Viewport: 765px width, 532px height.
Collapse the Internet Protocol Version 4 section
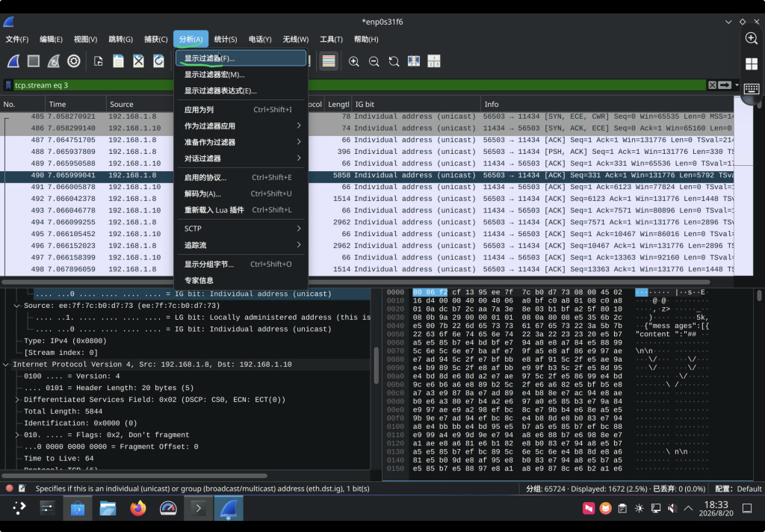coord(6,365)
